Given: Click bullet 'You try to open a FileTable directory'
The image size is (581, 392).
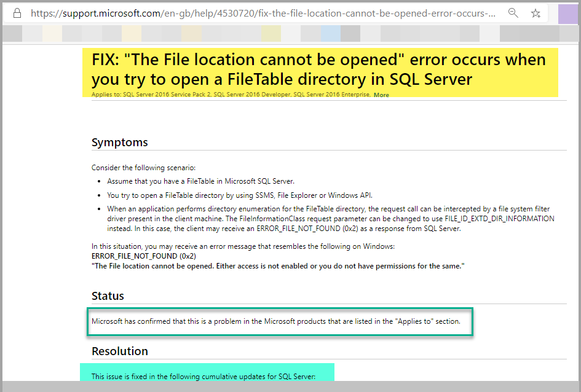Looking at the screenshot, I should point(240,195).
